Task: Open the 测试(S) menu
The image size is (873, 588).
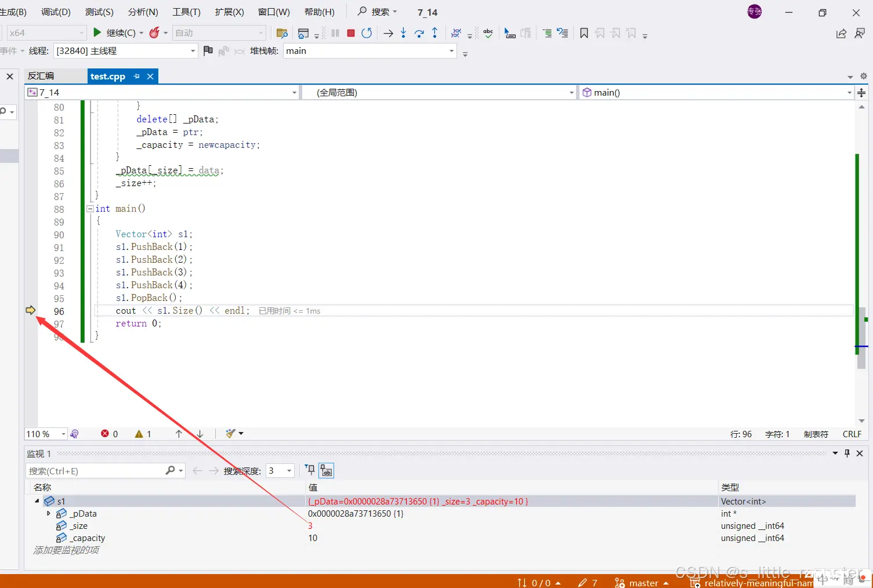Action: click(99, 12)
